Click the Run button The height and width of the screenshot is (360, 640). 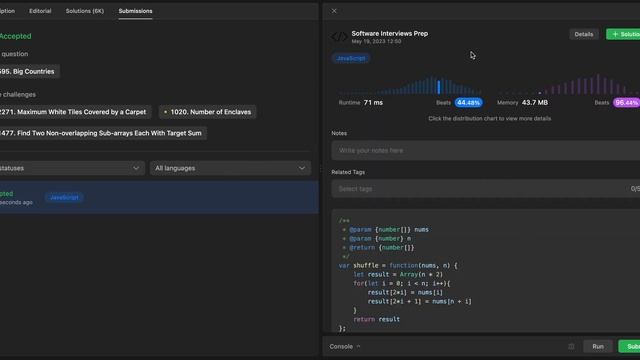click(598, 347)
